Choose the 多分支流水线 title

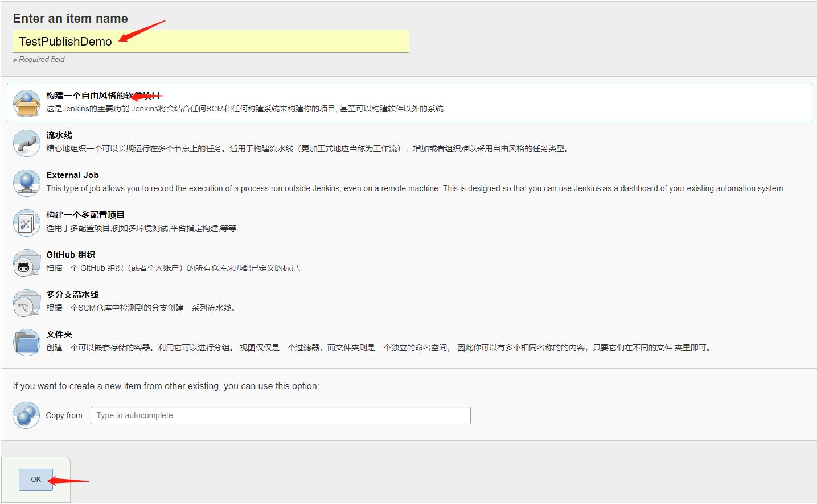pos(72,295)
